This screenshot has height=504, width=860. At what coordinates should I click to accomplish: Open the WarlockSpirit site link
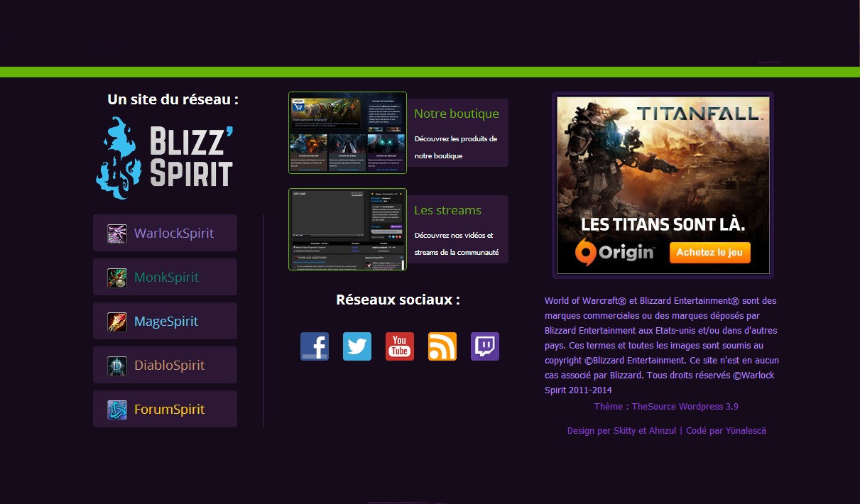174,234
